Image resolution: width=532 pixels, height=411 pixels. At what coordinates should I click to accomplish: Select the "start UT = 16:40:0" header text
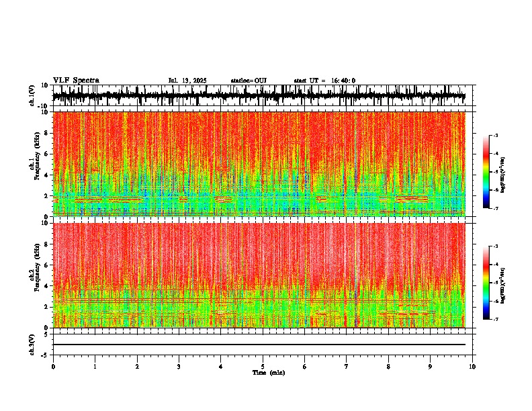pyautogui.click(x=324, y=81)
